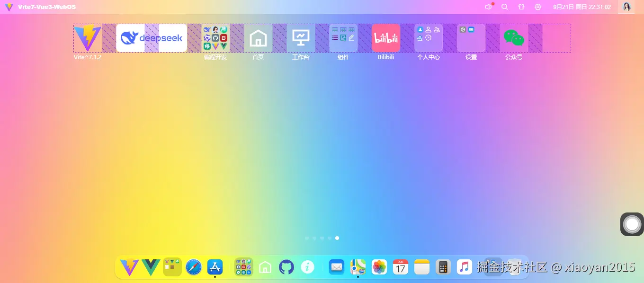Launch the Bilibili desktop app

pyautogui.click(x=386, y=38)
